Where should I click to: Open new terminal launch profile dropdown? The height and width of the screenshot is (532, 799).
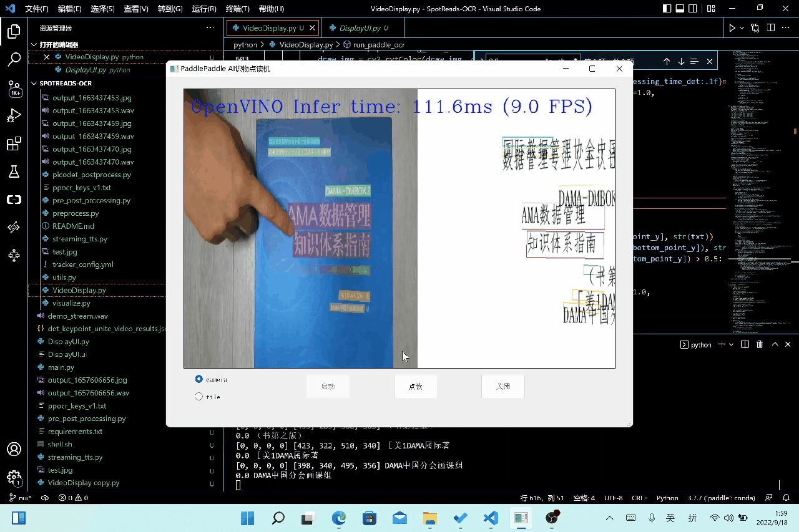coord(731,344)
